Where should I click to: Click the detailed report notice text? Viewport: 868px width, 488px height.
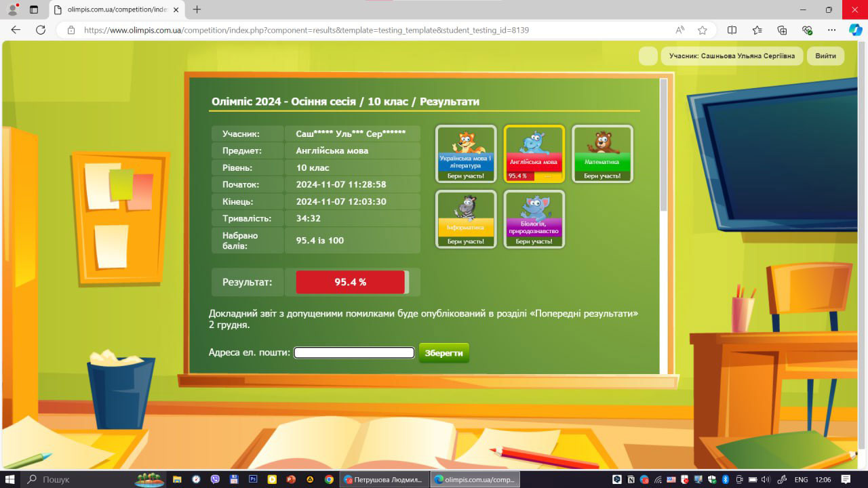[424, 319]
